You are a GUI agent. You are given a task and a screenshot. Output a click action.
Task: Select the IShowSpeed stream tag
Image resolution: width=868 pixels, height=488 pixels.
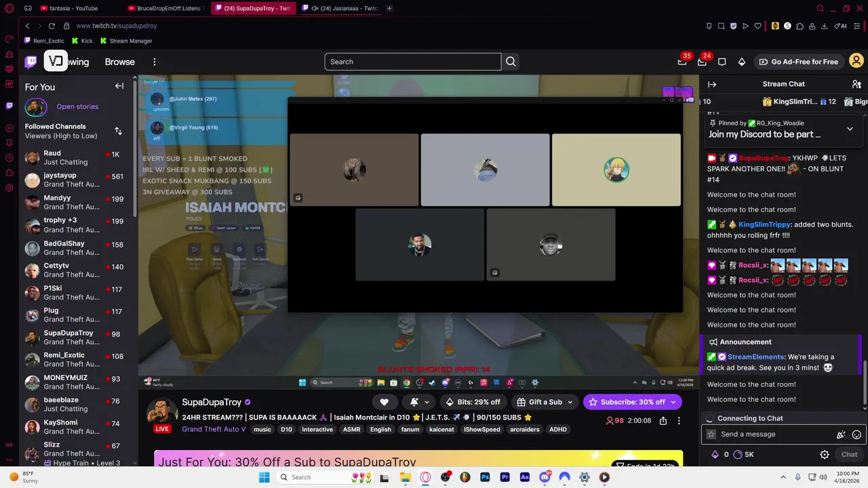tap(482, 429)
